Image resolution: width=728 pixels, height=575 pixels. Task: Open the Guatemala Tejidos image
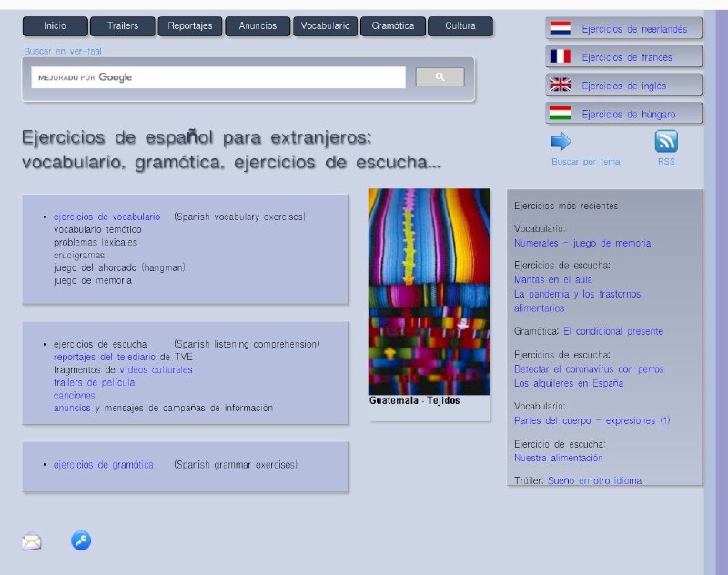click(429, 291)
